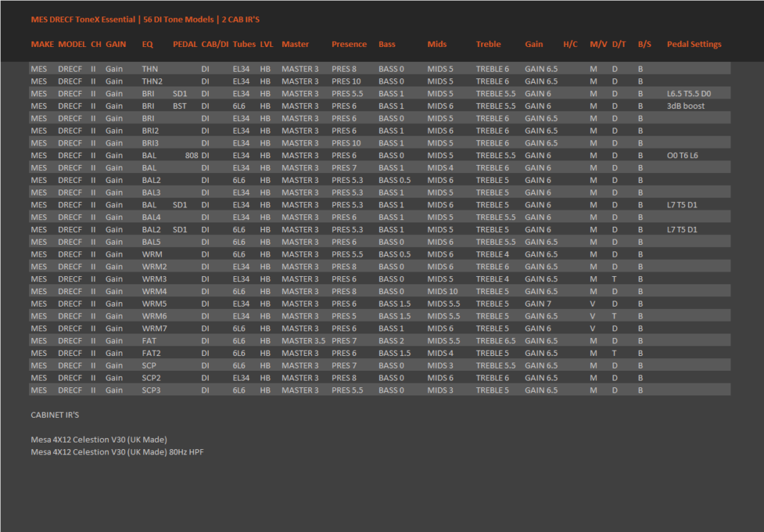This screenshot has height=532, width=764.
Task: Select Mesa 4X12 Celestion V30 80Hz HPF
Action: pos(117,452)
